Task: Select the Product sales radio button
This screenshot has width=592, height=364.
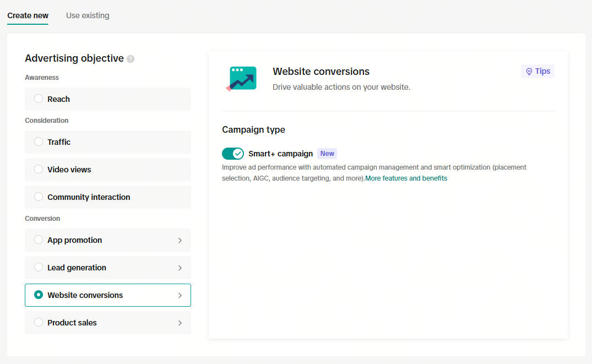Action: (39, 323)
